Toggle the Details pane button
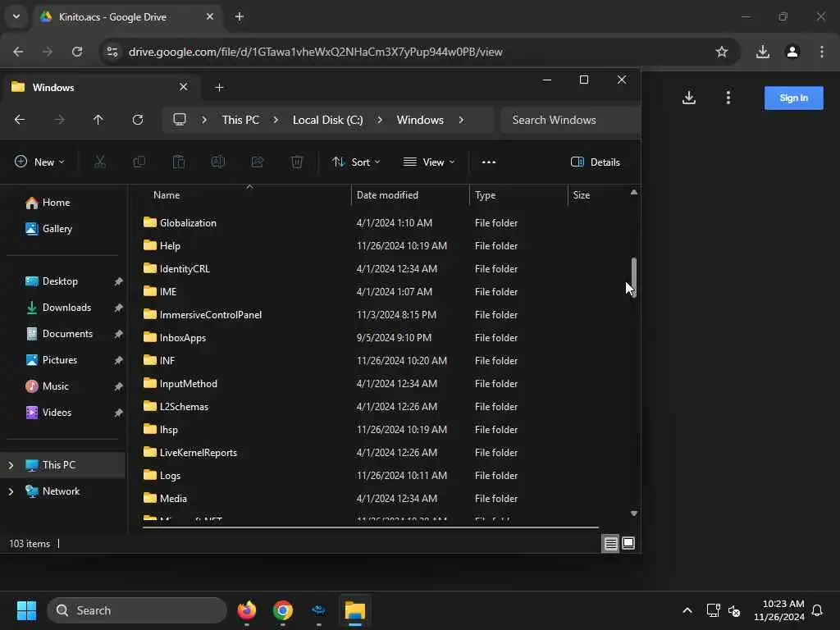840x630 pixels. pyautogui.click(x=596, y=162)
